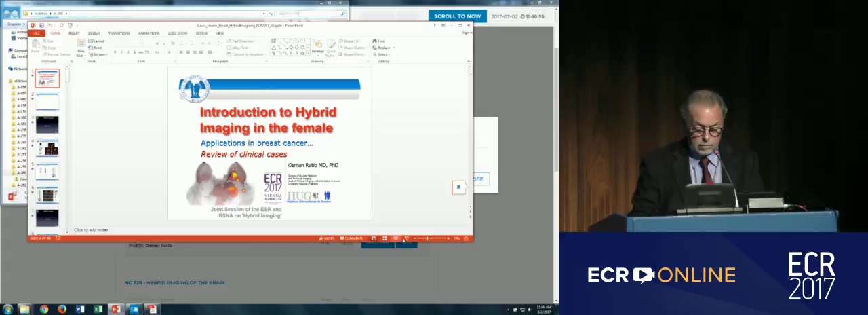The image size is (868, 315).
Task: Click the PowerPoint Help question mark icon
Action: click(x=436, y=26)
